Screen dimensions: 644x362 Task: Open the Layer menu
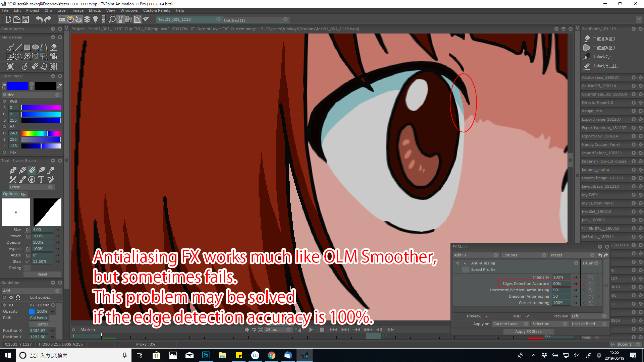point(62,10)
